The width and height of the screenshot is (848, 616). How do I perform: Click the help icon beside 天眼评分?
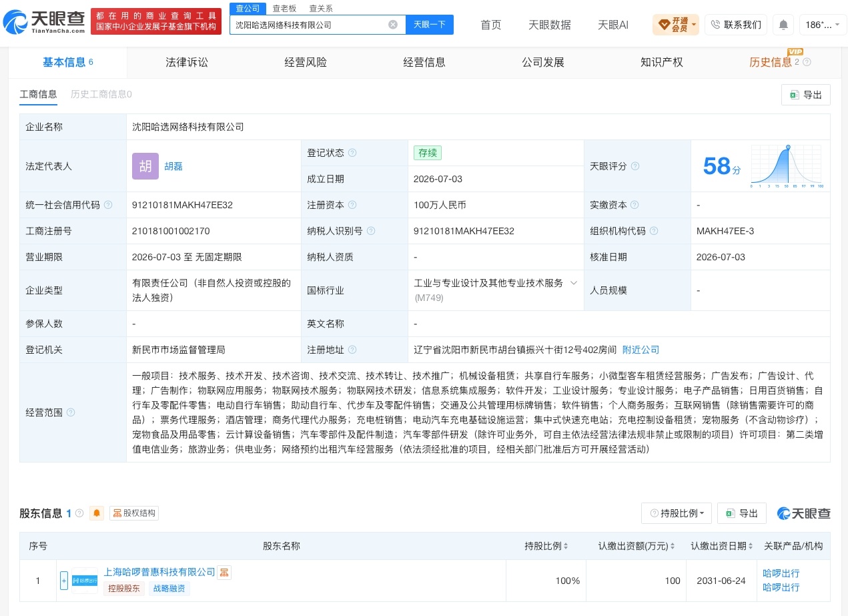click(635, 166)
